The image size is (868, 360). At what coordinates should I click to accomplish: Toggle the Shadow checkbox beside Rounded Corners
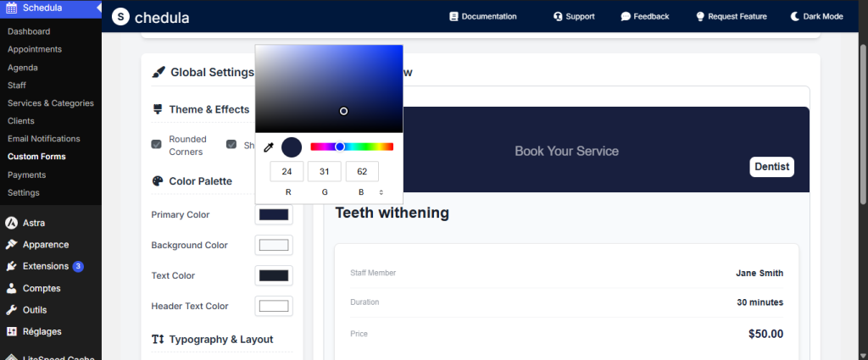tap(231, 145)
